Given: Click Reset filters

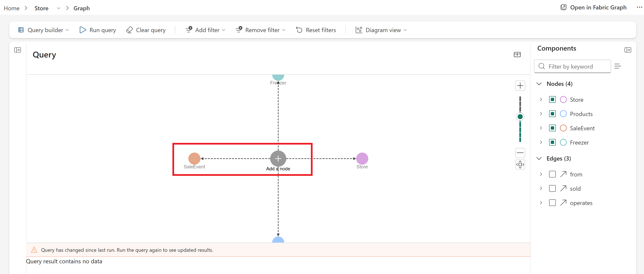Looking at the screenshot, I should pos(316,30).
